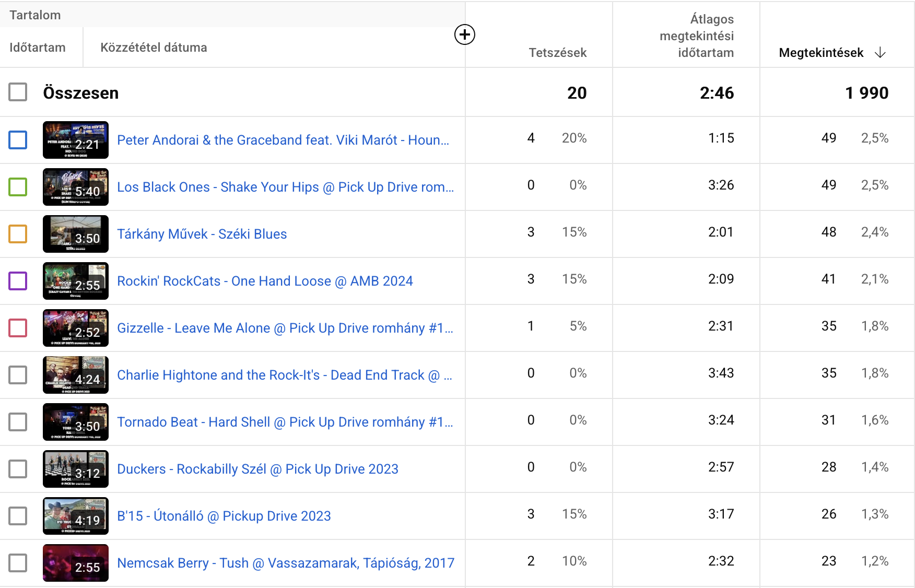Open Gizzelle - Leave Me Alone video link

[285, 328]
